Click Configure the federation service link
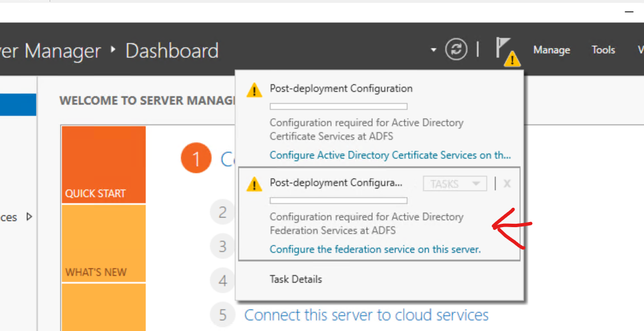Screen dimensions: 644x331 (375, 249)
